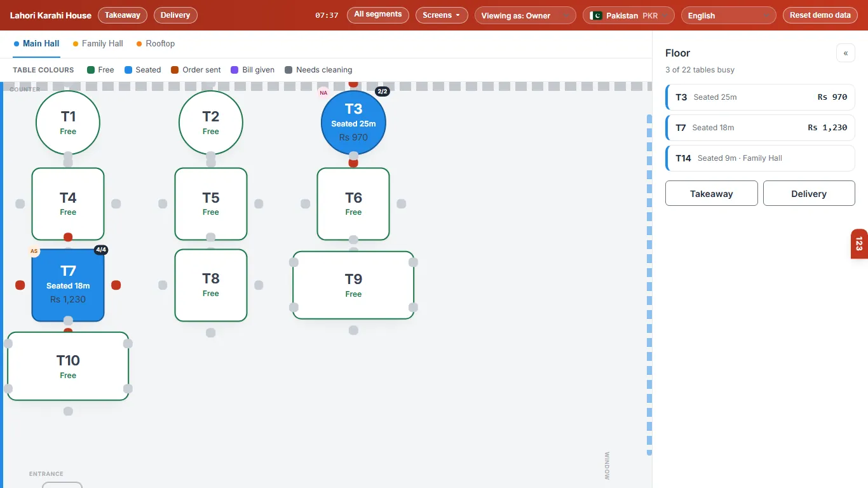Select seated round table T3 on the floor plan
This screenshot has width=868, height=488.
353,123
